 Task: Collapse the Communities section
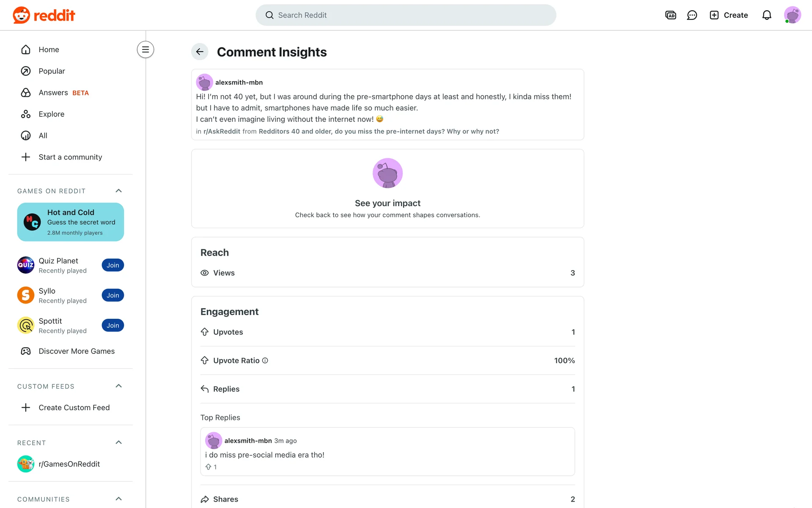pyautogui.click(x=118, y=499)
